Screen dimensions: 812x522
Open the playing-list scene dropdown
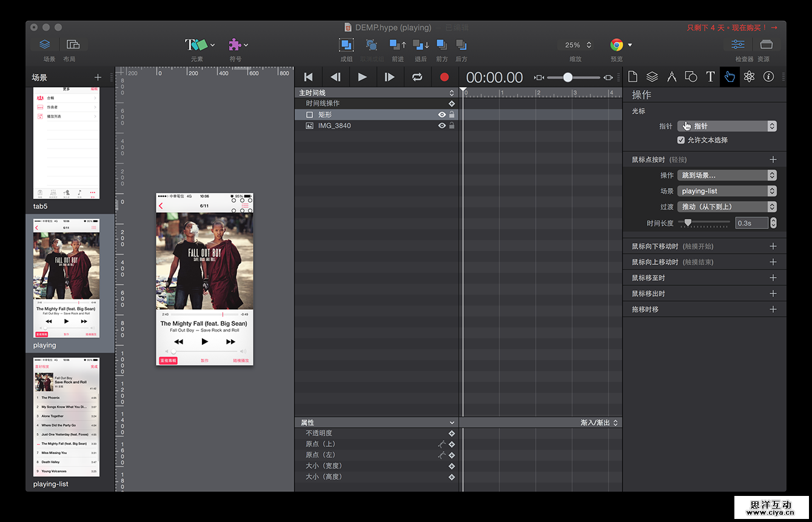pyautogui.click(x=726, y=191)
